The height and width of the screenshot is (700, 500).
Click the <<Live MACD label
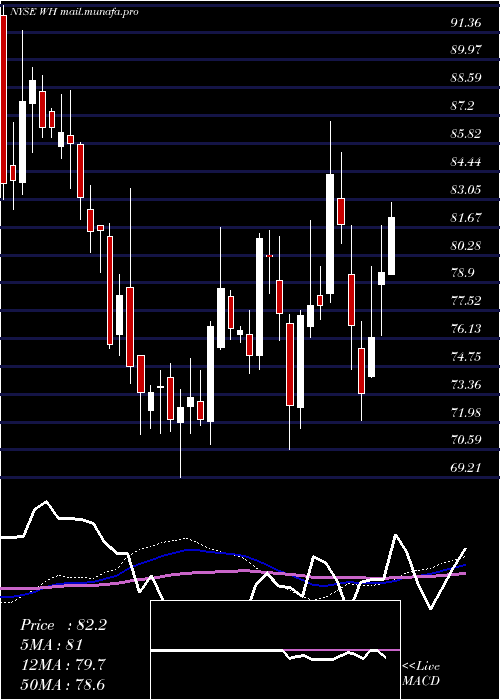point(421,673)
